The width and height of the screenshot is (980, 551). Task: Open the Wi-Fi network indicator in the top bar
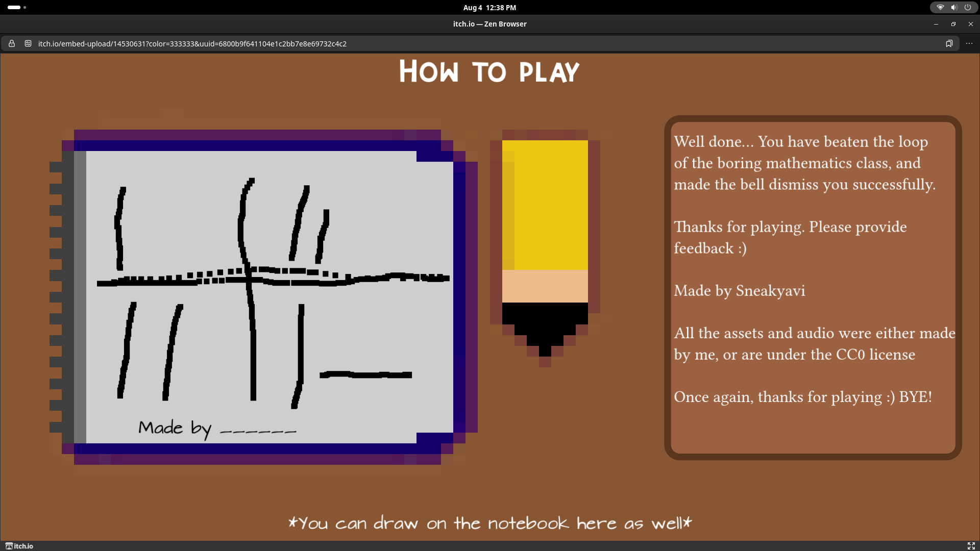(940, 8)
